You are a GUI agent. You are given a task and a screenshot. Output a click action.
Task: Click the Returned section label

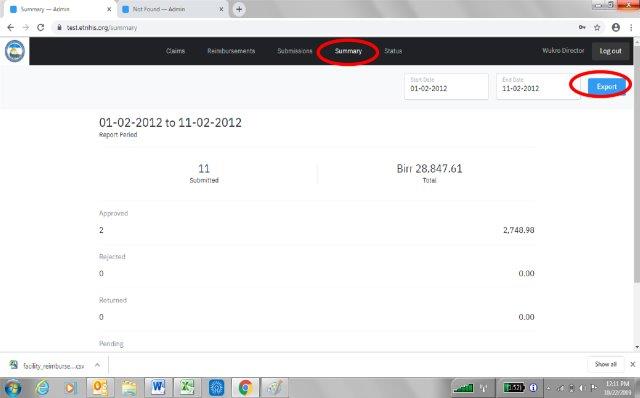[x=113, y=300]
